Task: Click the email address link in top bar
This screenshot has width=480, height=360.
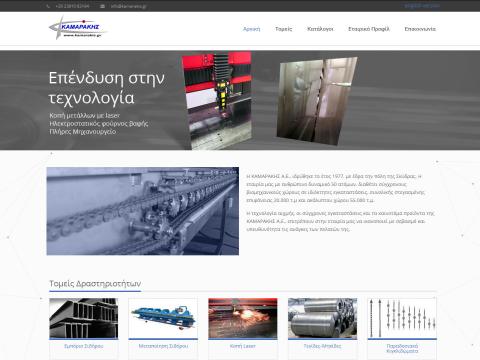Action: tap(128, 6)
